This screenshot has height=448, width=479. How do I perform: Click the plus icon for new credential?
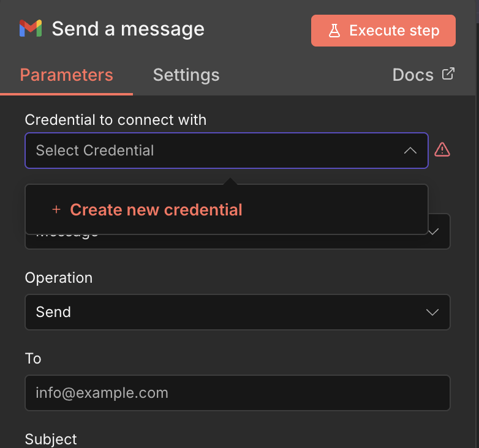click(x=56, y=209)
